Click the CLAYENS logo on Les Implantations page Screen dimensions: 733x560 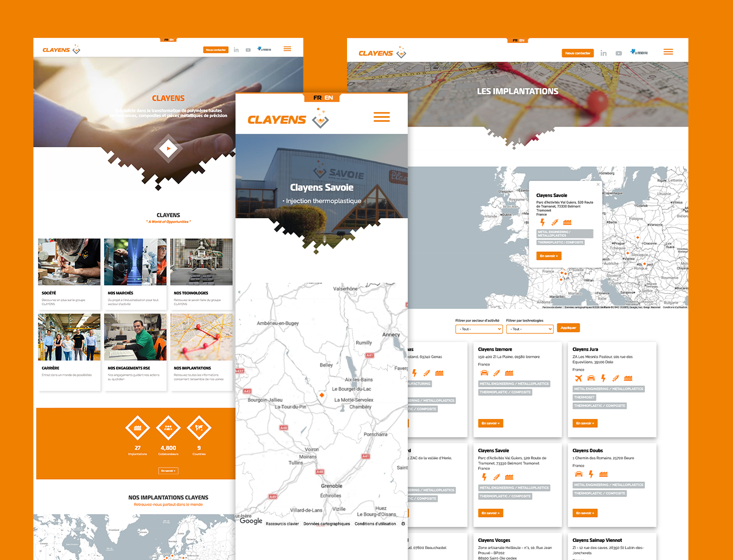coord(382,53)
